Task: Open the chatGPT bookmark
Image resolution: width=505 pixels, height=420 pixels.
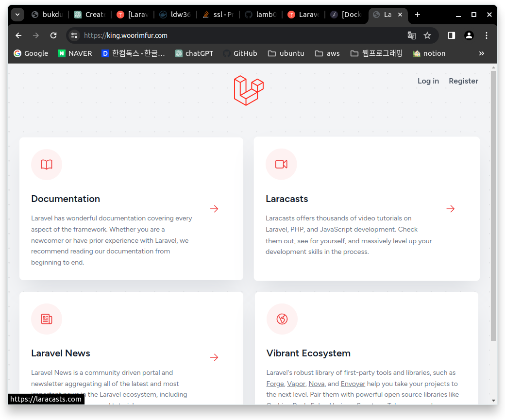Action: click(194, 53)
